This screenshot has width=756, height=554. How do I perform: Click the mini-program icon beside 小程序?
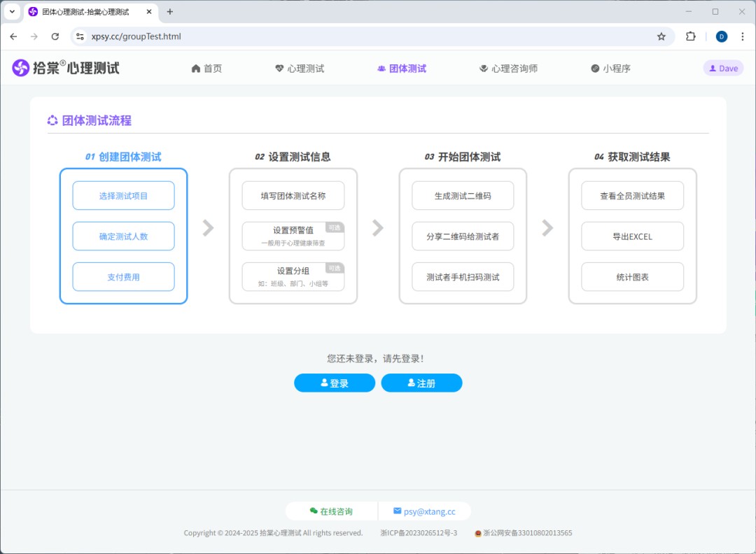coord(595,69)
